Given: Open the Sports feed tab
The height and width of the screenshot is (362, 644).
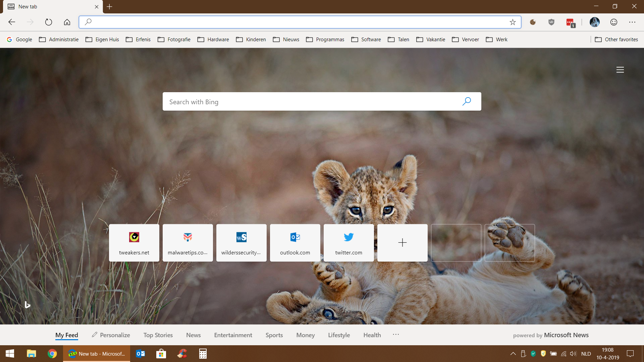Looking at the screenshot, I should [274, 335].
